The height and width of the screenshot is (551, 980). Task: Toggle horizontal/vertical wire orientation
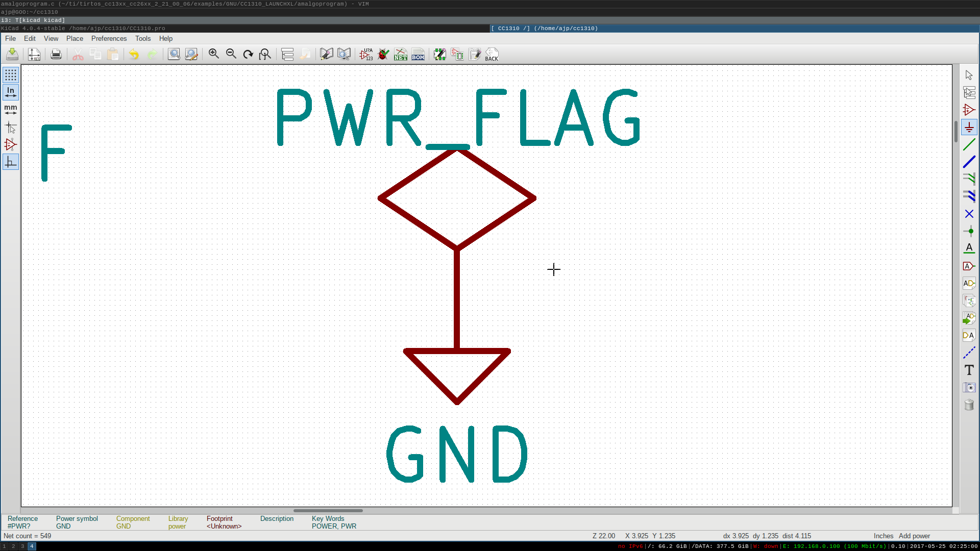11,162
